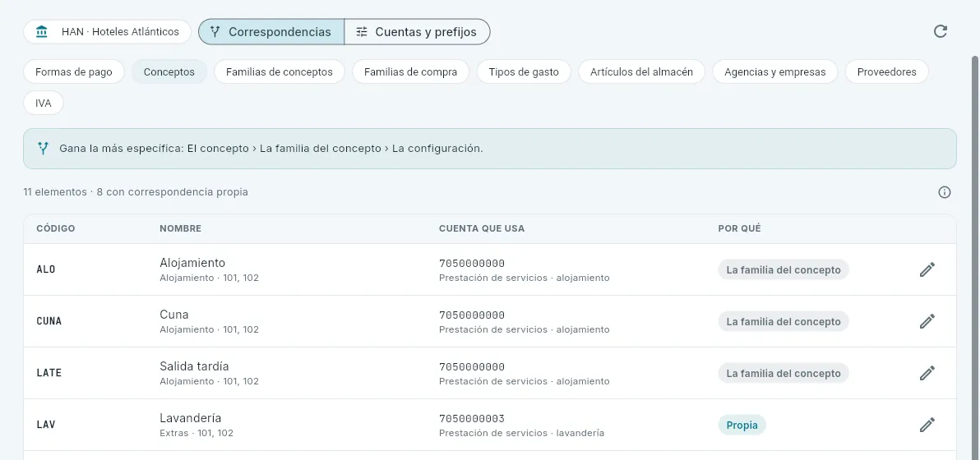Select the Conceptos tab

click(x=169, y=71)
